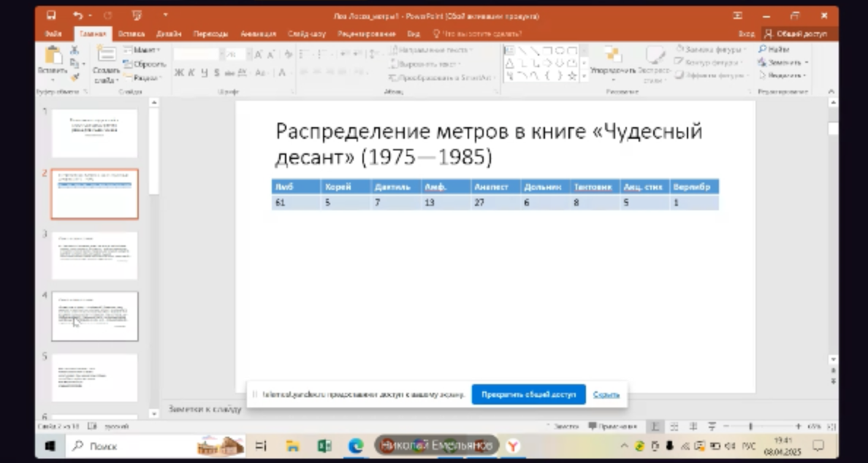Switch to the Insert (Вставка) tab

coord(132,34)
